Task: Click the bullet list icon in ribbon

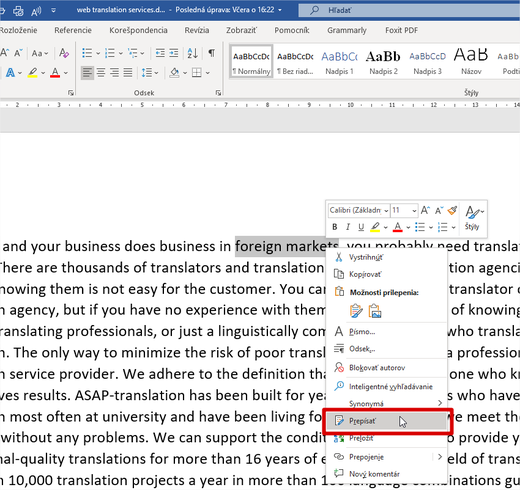Action: coord(87,53)
